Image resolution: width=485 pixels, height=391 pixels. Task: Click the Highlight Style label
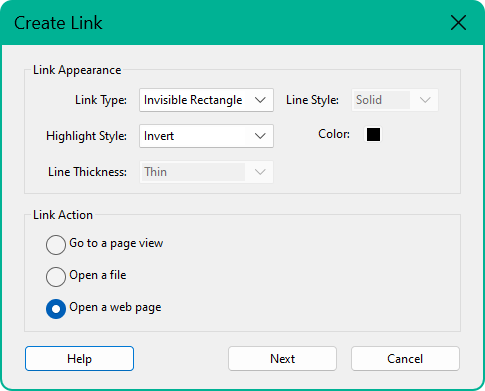click(86, 136)
